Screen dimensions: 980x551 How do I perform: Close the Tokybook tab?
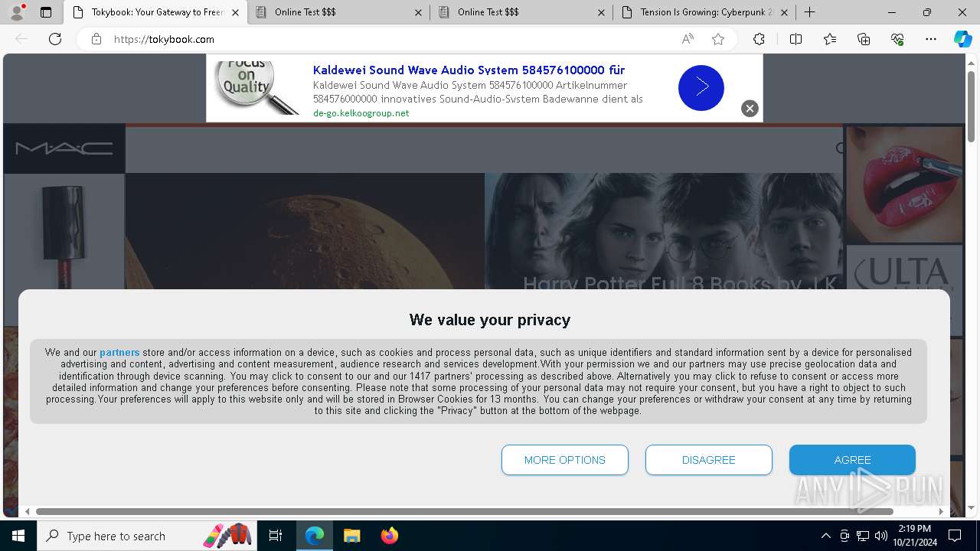click(x=235, y=12)
